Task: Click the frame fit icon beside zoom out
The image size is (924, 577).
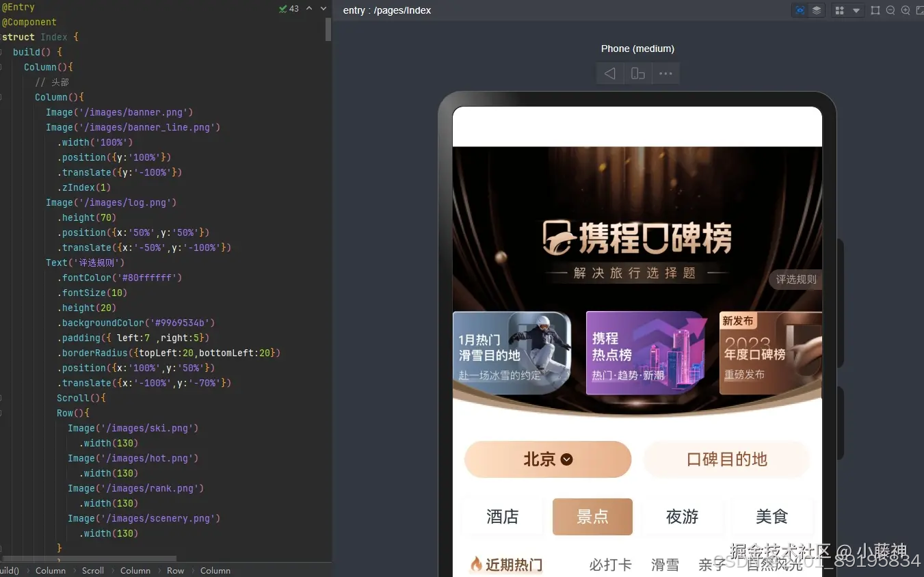Action: click(875, 10)
